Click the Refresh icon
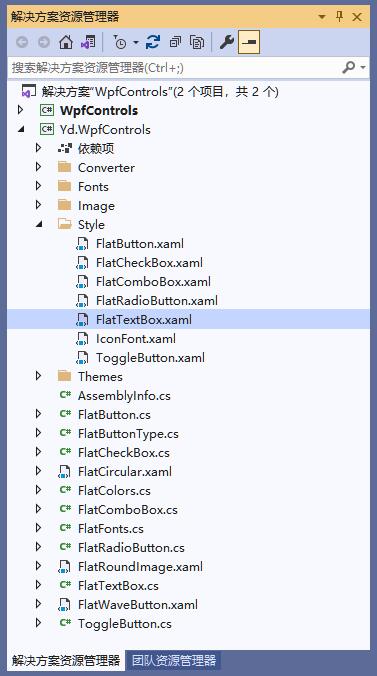 tap(153, 42)
